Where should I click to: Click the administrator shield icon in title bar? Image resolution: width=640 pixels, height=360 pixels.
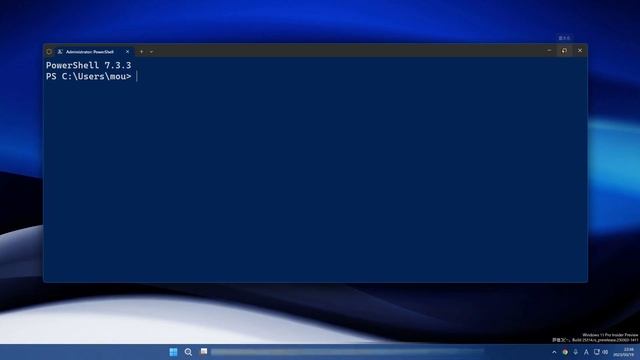pyautogui.click(x=49, y=52)
